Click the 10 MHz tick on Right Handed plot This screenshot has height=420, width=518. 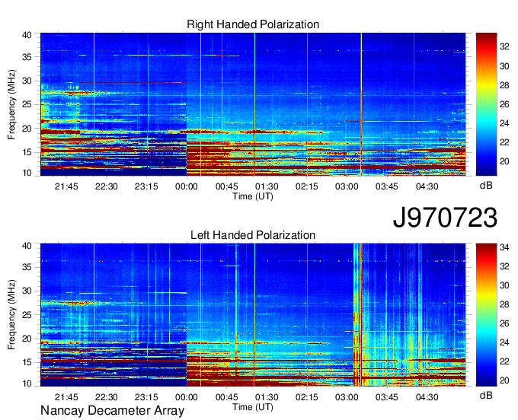pyautogui.click(x=27, y=173)
